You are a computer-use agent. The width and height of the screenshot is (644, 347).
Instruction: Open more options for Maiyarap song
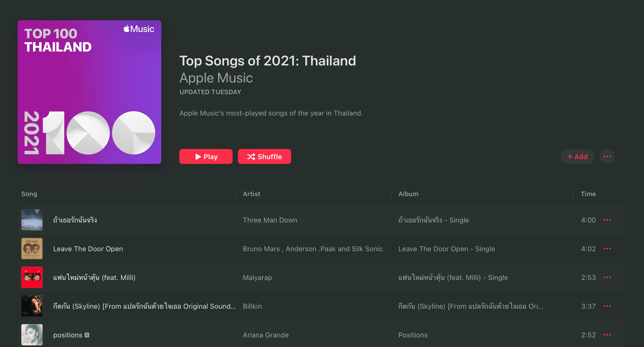click(607, 277)
